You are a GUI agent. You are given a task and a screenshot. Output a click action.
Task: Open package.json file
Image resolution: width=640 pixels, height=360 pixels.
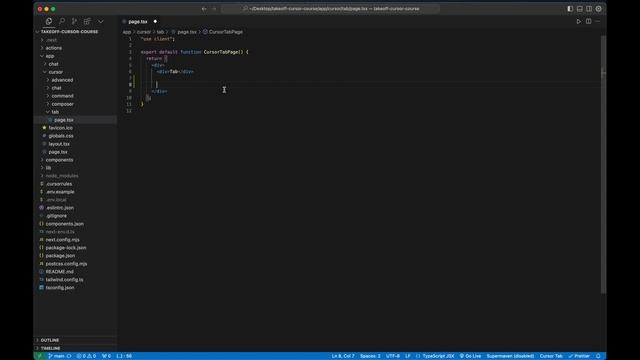coord(60,256)
